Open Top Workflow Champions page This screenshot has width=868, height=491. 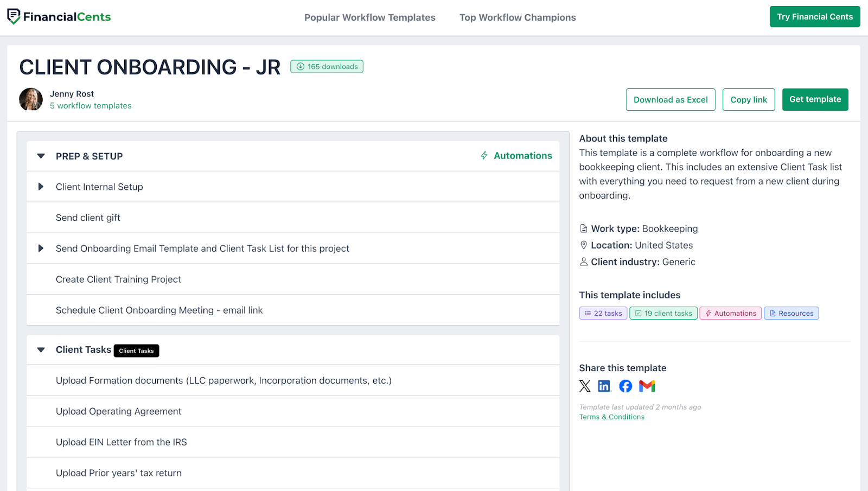pos(518,17)
